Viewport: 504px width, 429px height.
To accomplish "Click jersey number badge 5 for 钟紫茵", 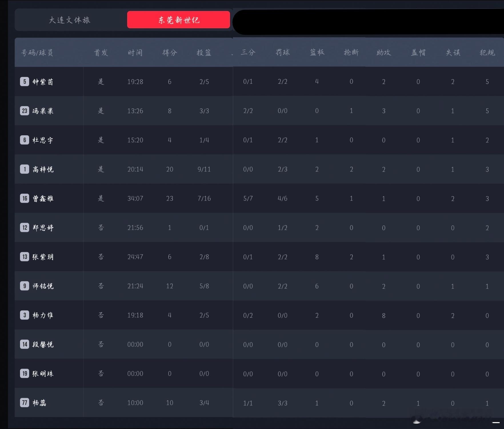I will coord(25,82).
